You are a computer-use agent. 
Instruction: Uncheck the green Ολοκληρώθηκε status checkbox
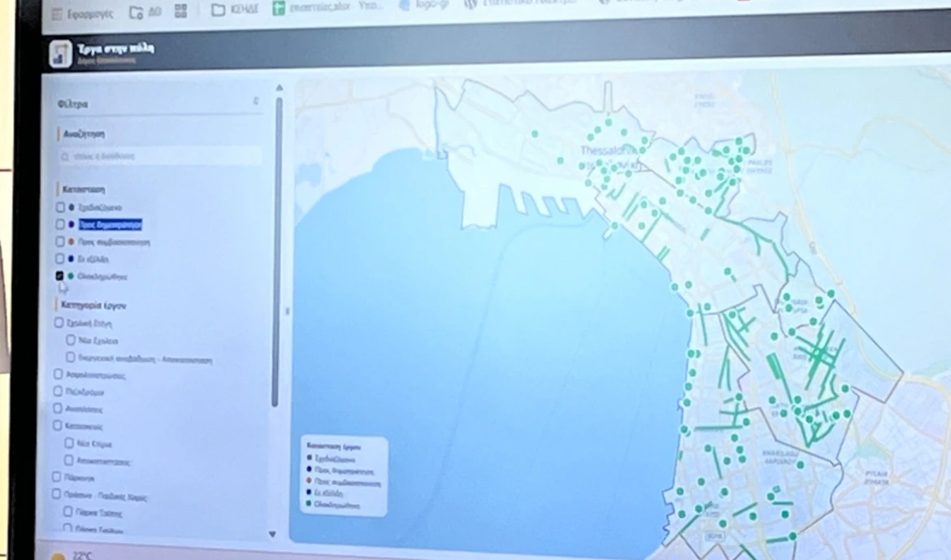59,276
